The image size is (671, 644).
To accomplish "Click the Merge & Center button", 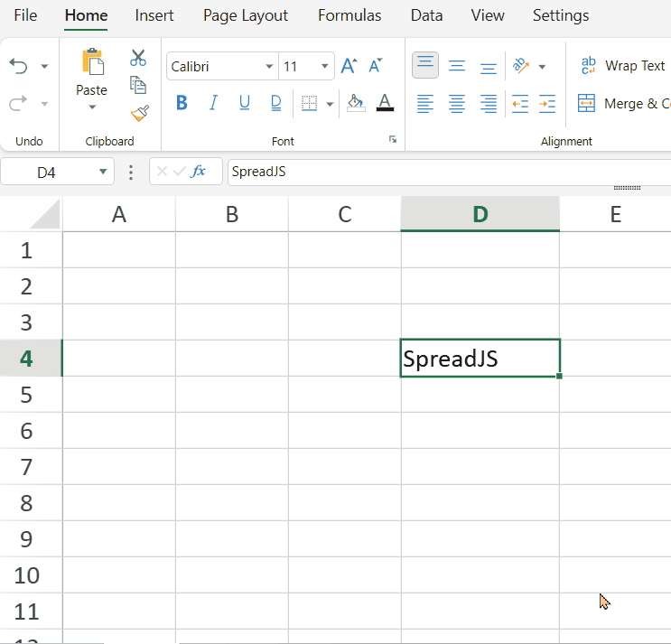I will (x=623, y=104).
